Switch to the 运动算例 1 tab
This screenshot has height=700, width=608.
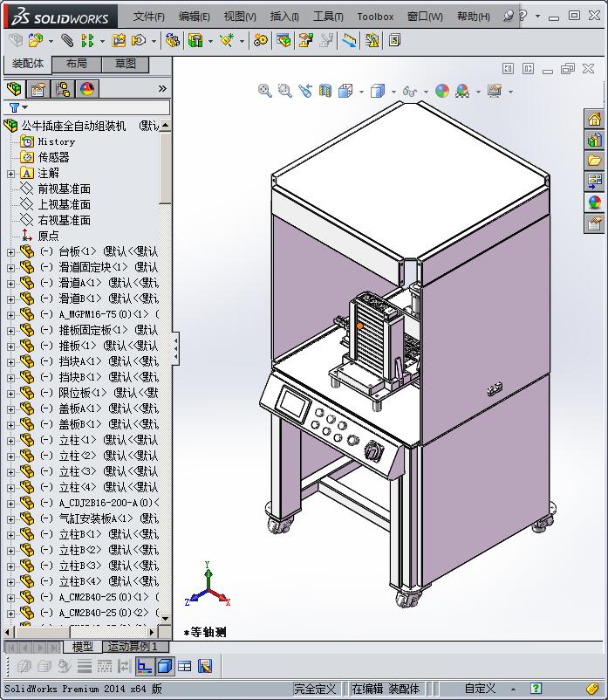pos(135,646)
